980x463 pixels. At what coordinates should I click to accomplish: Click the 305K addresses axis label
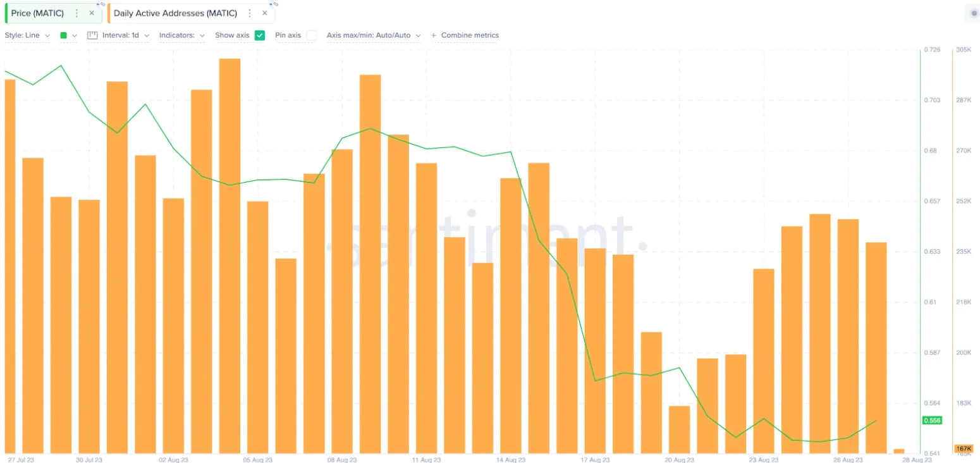(964, 49)
